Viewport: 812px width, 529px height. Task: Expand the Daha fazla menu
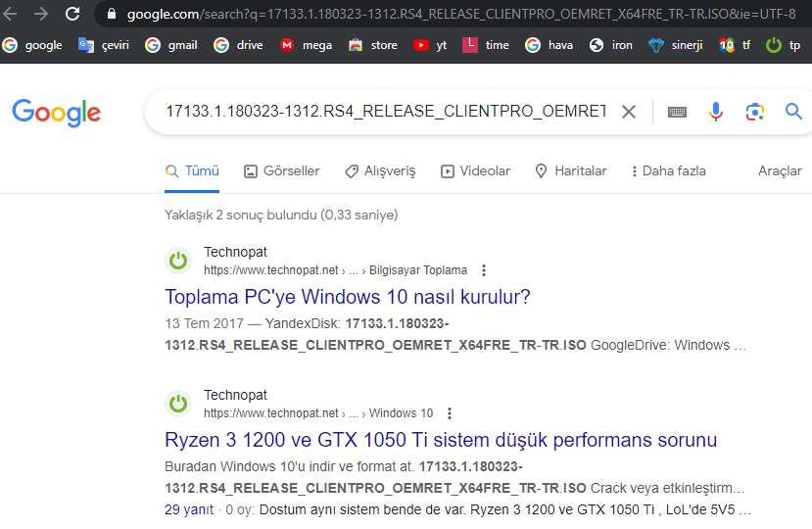point(668,171)
